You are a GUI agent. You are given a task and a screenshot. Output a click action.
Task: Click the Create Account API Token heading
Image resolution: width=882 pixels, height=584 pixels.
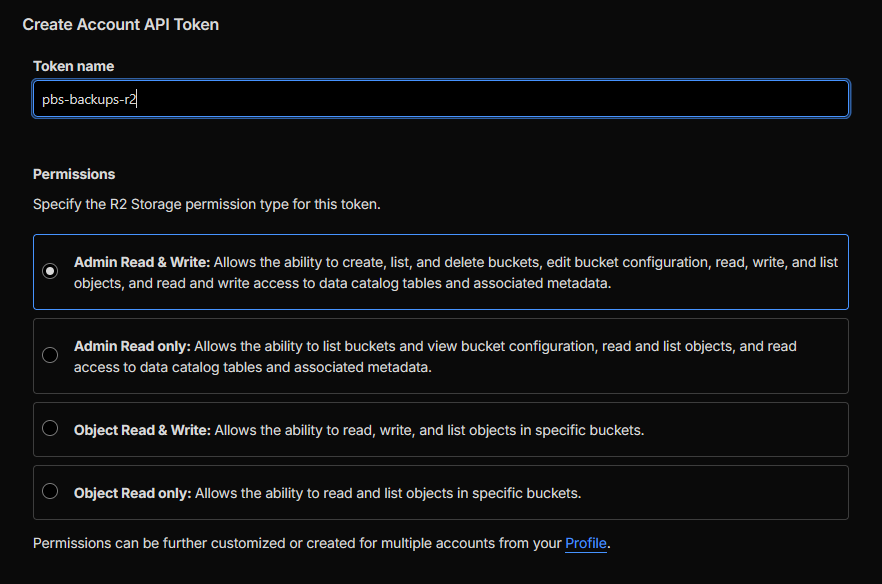coord(120,24)
